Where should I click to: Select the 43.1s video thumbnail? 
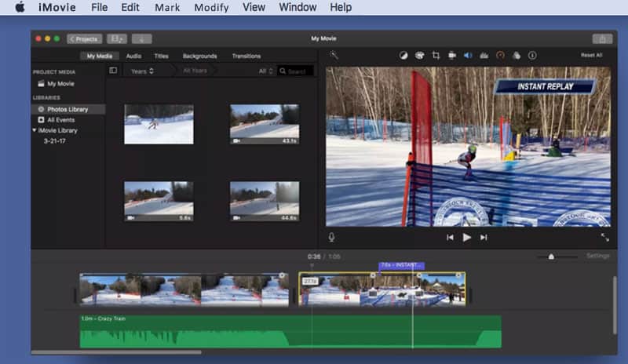point(265,125)
